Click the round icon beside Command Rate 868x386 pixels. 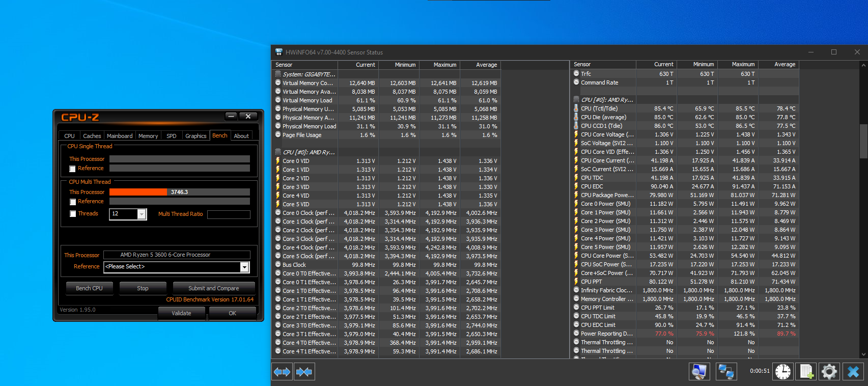576,82
